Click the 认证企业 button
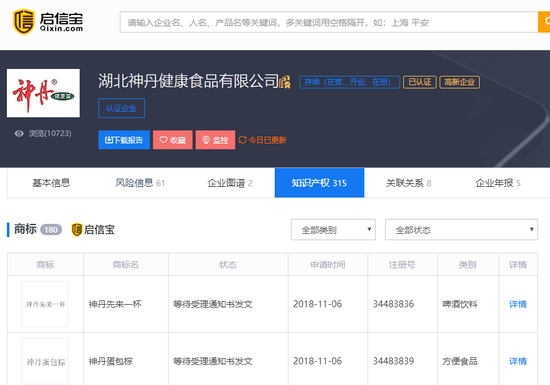 pyautogui.click(x=121, y=108)
